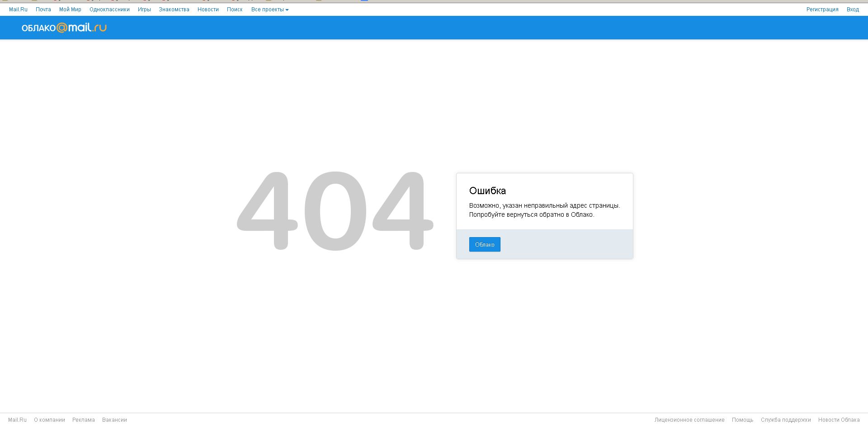Open Поиск in the top navigation
This screenshot has height=424, width=868.
[x=235, y=10]
